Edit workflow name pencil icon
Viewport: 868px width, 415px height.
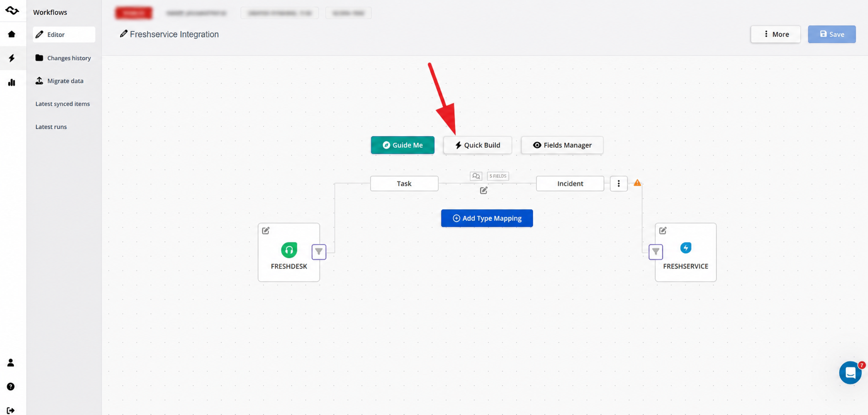coord(123,34)
